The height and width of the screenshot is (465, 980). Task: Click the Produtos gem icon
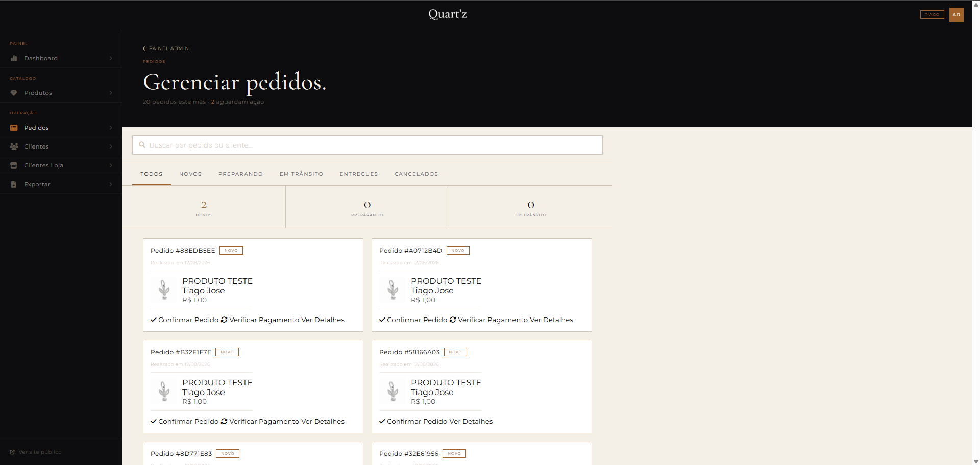coord(14,93)
